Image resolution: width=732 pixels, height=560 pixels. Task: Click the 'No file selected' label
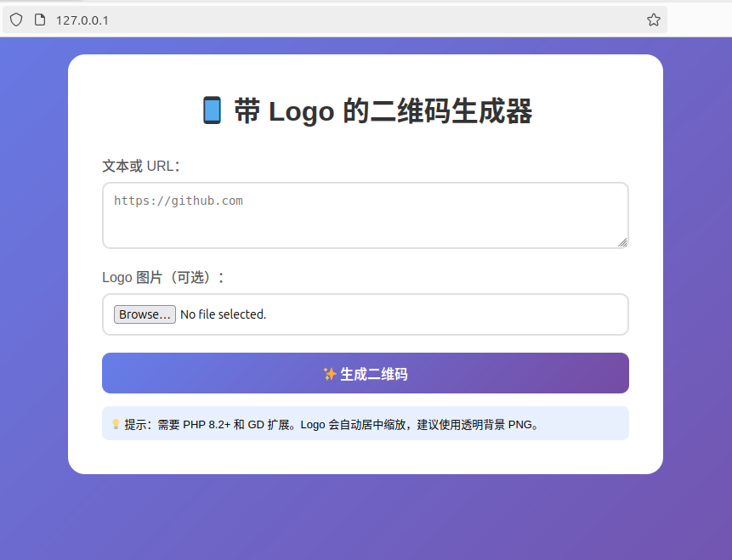point(223,314)
